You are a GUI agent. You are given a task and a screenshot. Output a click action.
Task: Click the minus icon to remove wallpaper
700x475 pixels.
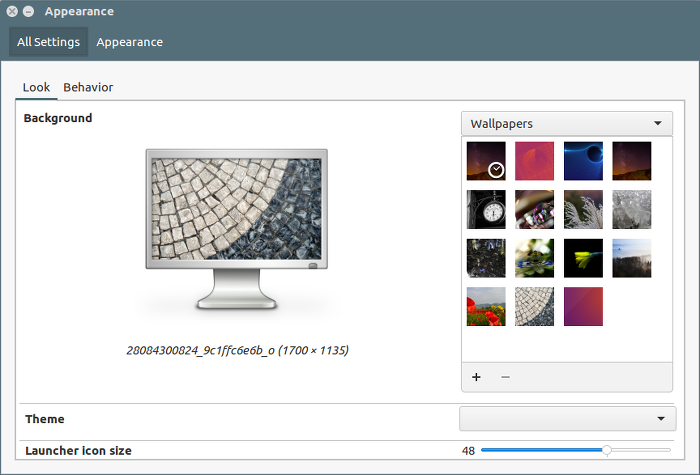point(505,377)
